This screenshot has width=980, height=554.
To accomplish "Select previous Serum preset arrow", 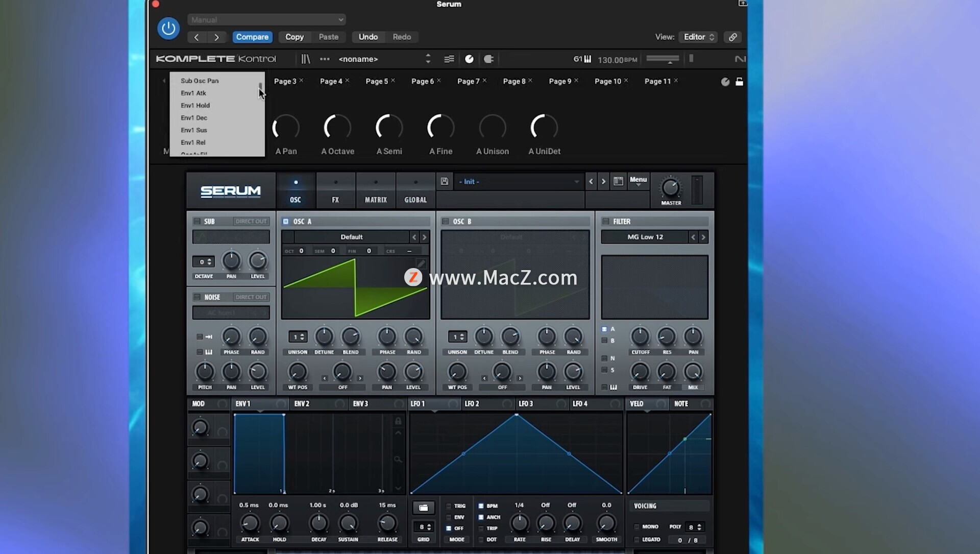I will point(591,181).
